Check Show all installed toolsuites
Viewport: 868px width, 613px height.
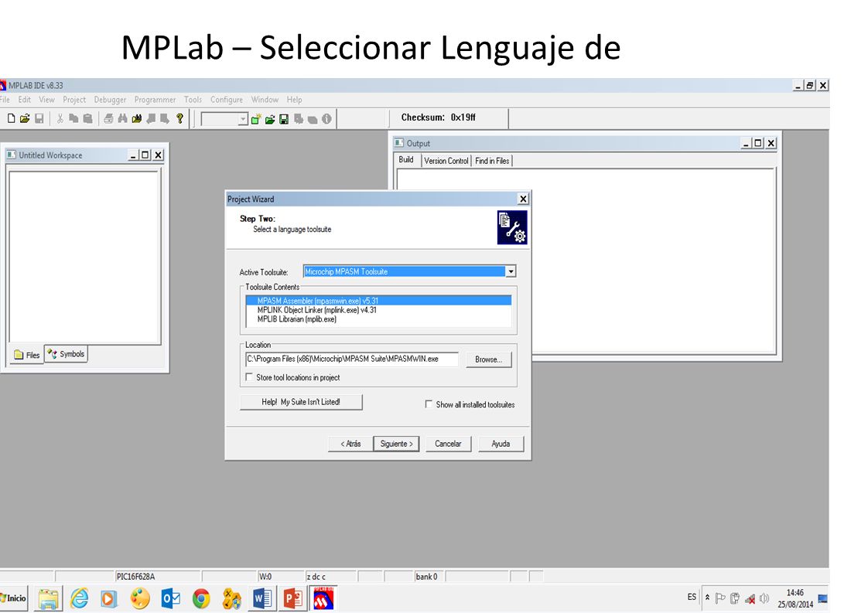[429, 404]
